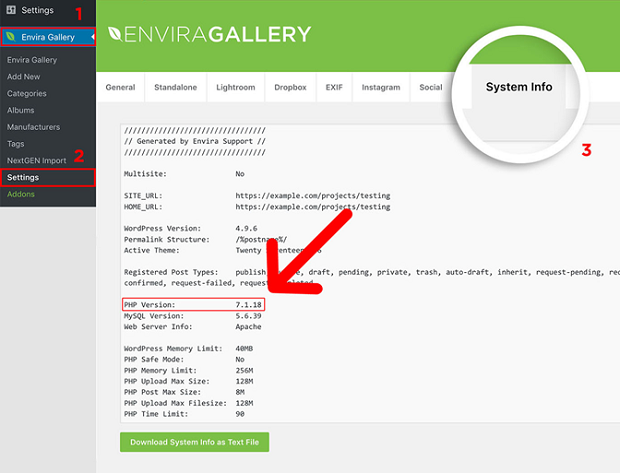Click the PHP Safe Mode line
This screenshot has width=620, height=473.
[184, 359]
